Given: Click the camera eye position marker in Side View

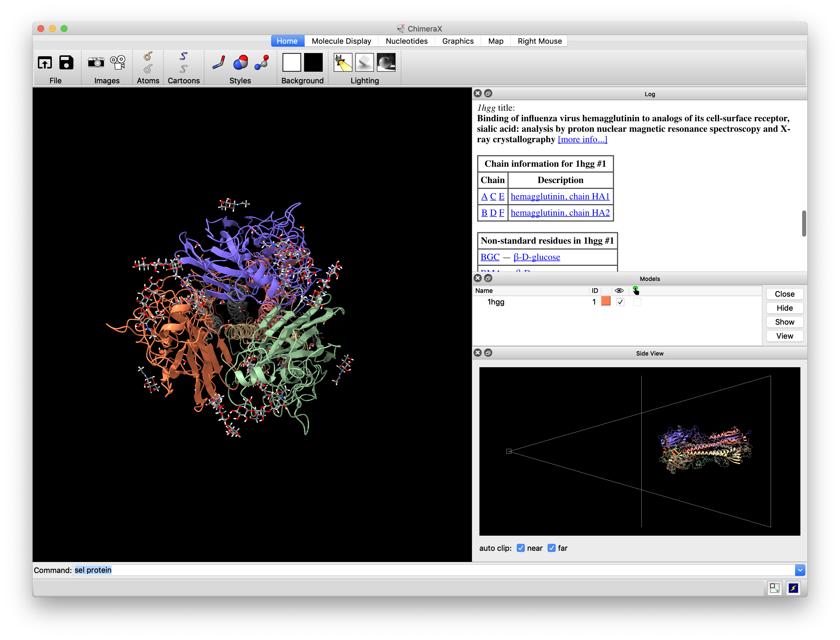Looking at the screenshot, I should 509,451.
